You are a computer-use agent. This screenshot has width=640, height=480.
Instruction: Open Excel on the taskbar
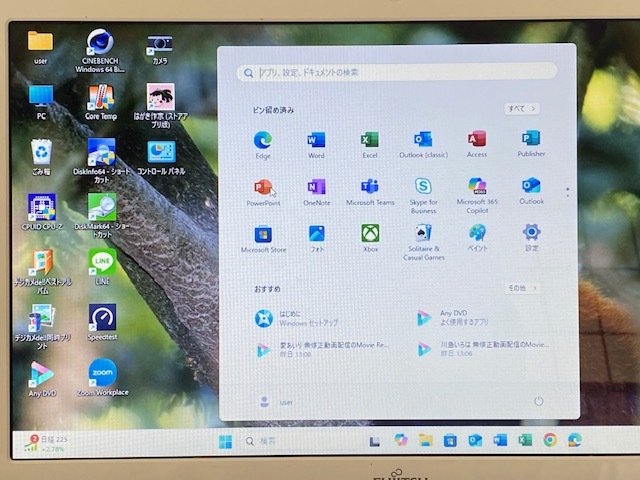tap(525, 440)
